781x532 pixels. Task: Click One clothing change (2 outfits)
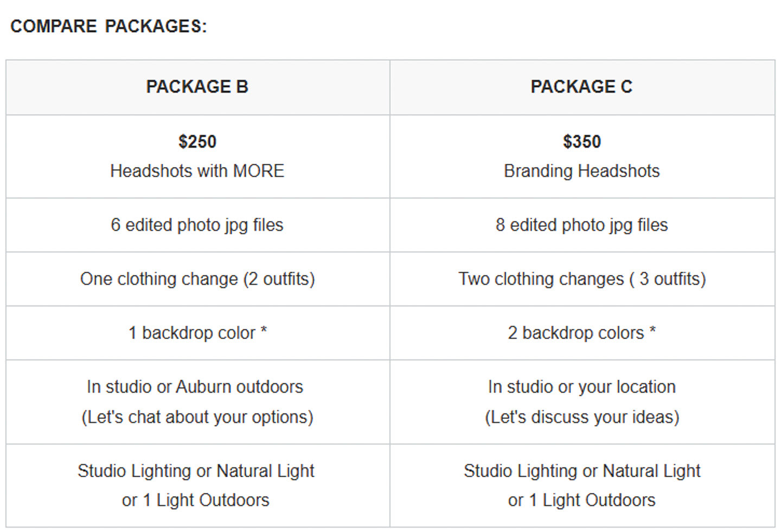[197, 279]
